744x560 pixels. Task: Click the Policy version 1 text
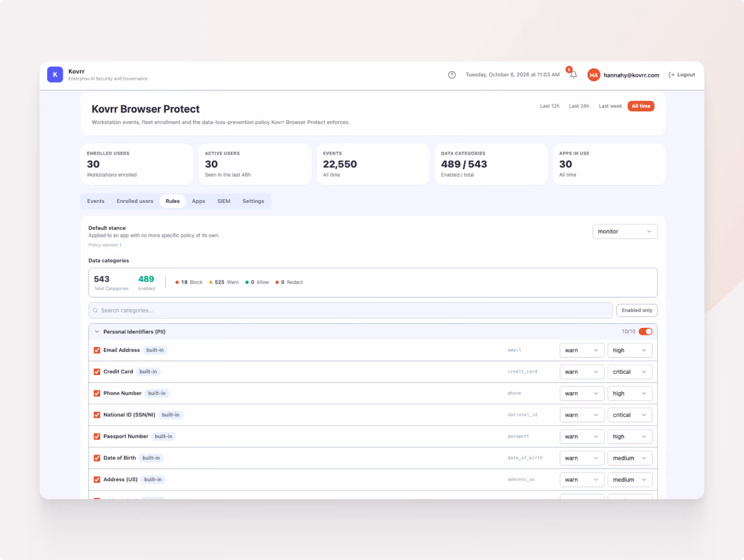click(105, 245)
